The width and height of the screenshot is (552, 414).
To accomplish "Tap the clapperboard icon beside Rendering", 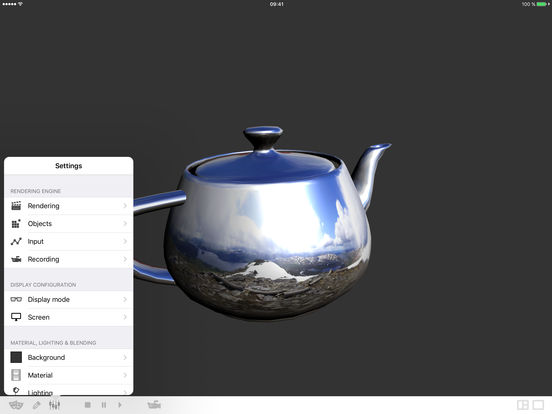I will (x=16, y=206).
